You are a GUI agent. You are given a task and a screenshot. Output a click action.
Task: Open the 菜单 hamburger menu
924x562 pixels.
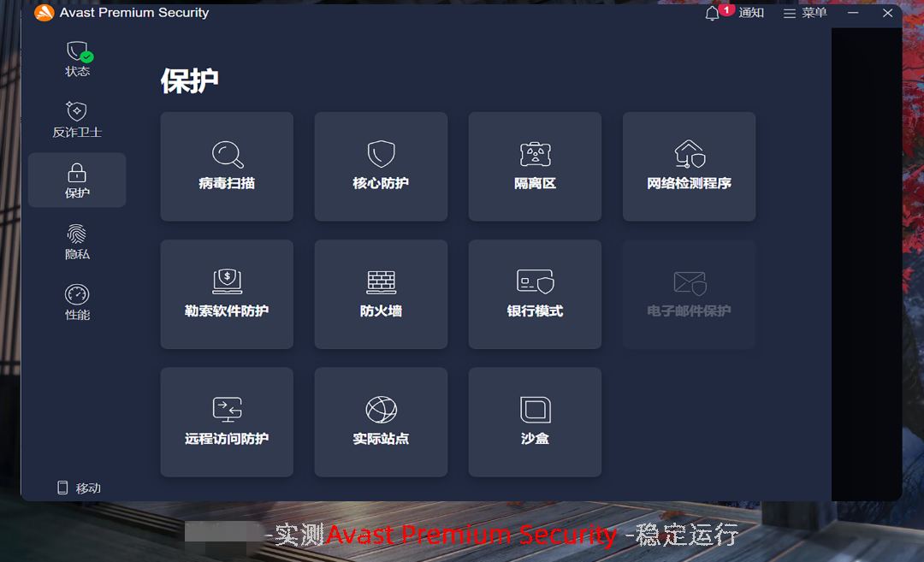[x=805, y=13]
